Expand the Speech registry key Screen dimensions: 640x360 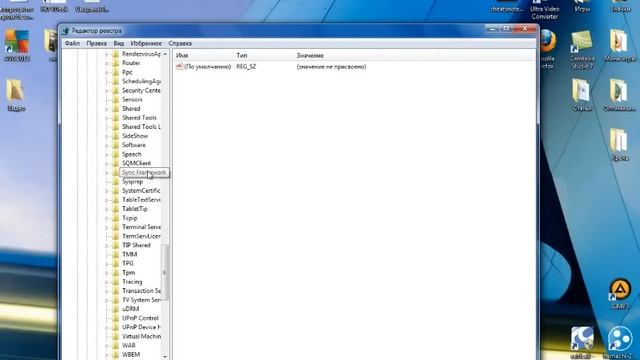107,154
